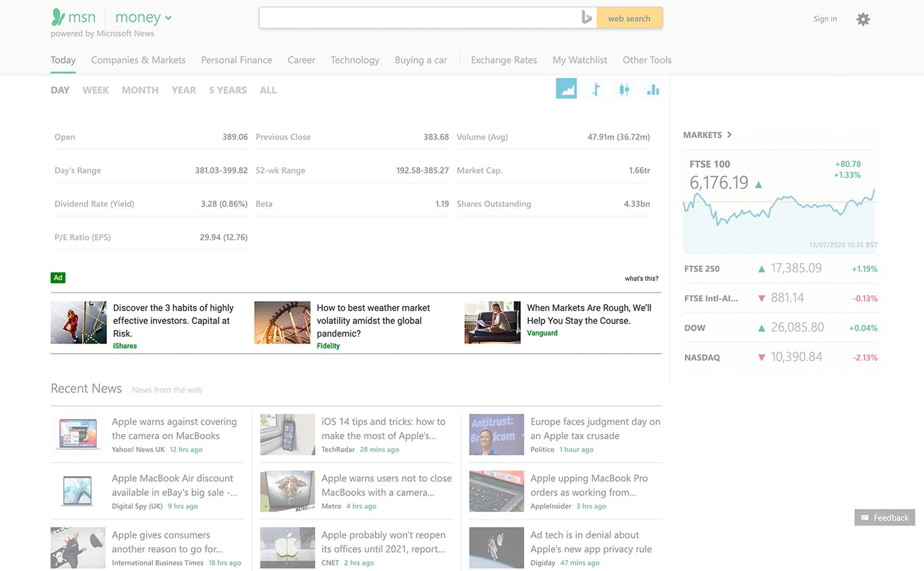Click the green Ad badge

point(58,278)
